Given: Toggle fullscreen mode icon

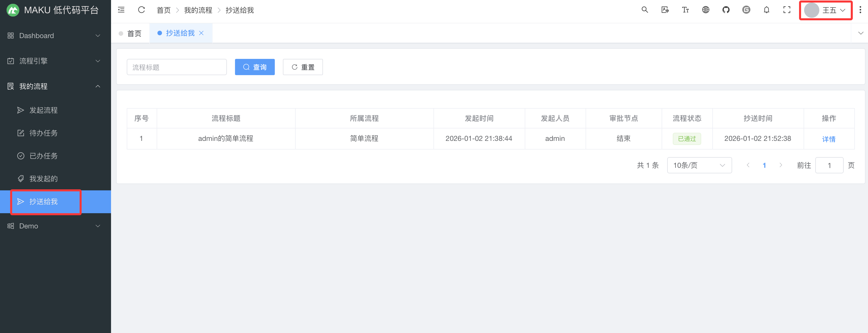Looking at the screenshot, I should tap(787, 10).
